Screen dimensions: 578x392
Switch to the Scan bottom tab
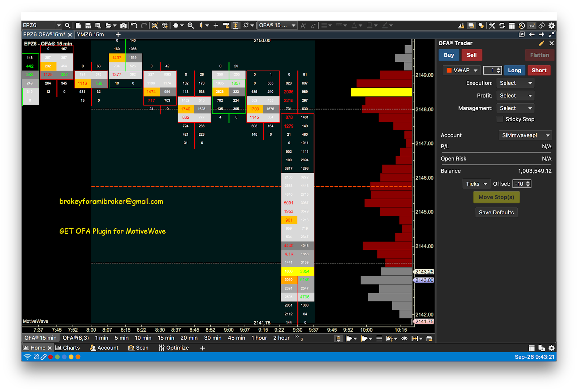click(139, 348)
